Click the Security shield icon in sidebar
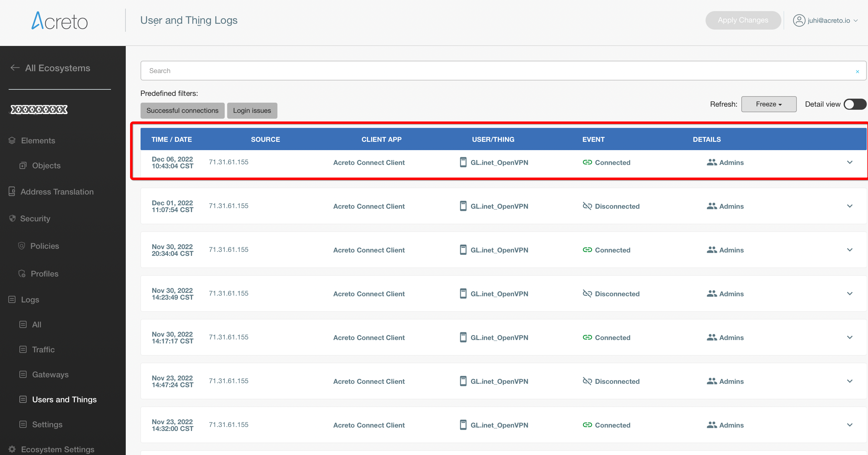 point(12,218)
